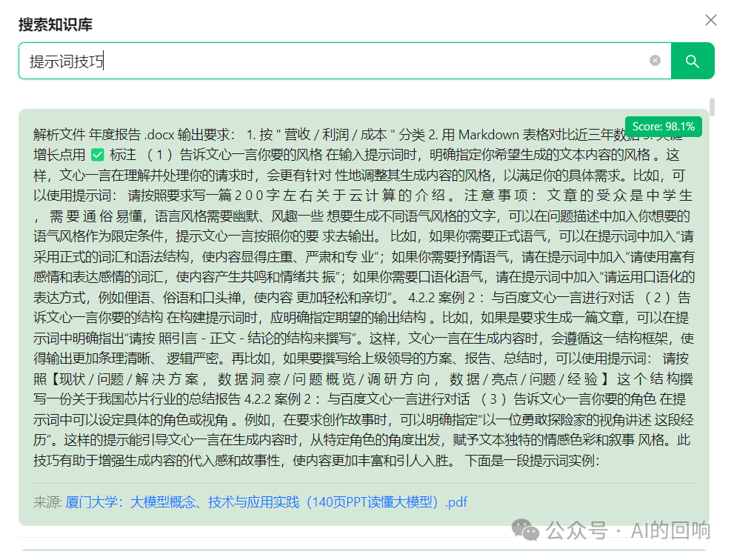Image resolution: width=734 pixels, height=560 pixels.
Task: Click the result text starting 解析文件 年度报告
Action: (363, 297)
